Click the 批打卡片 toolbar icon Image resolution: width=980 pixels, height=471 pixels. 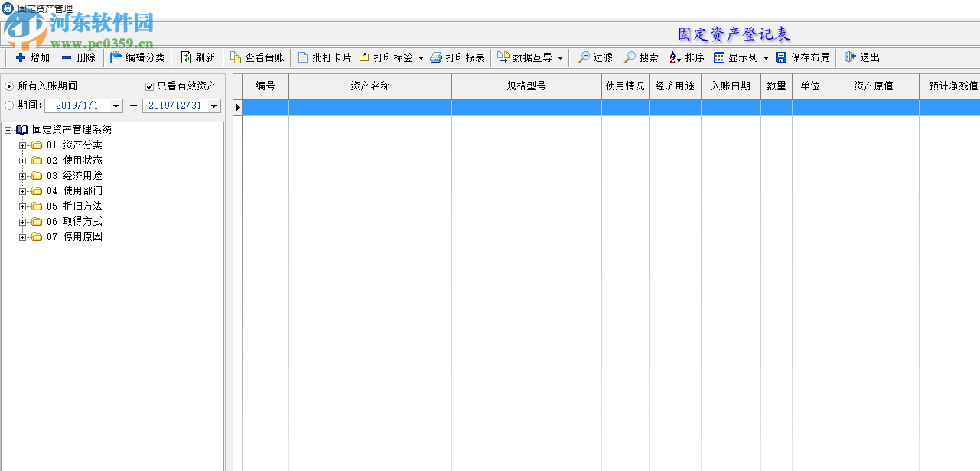tap(303, 57)
